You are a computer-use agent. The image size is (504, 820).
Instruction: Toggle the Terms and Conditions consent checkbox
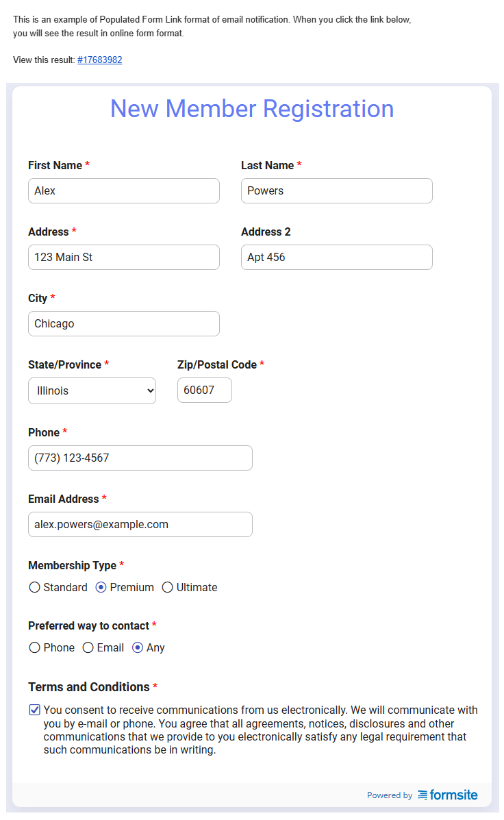click(35, 710)
